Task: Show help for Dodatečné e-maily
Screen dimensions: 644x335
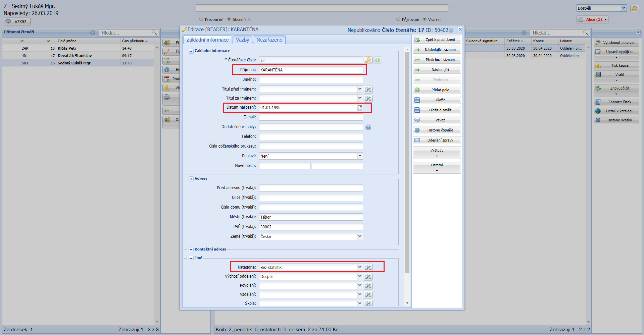Action: [368, 127]
